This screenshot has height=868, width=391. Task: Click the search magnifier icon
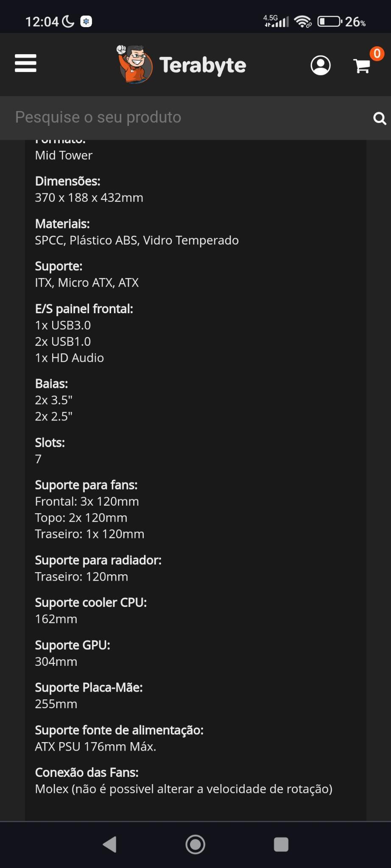[380, 118]
